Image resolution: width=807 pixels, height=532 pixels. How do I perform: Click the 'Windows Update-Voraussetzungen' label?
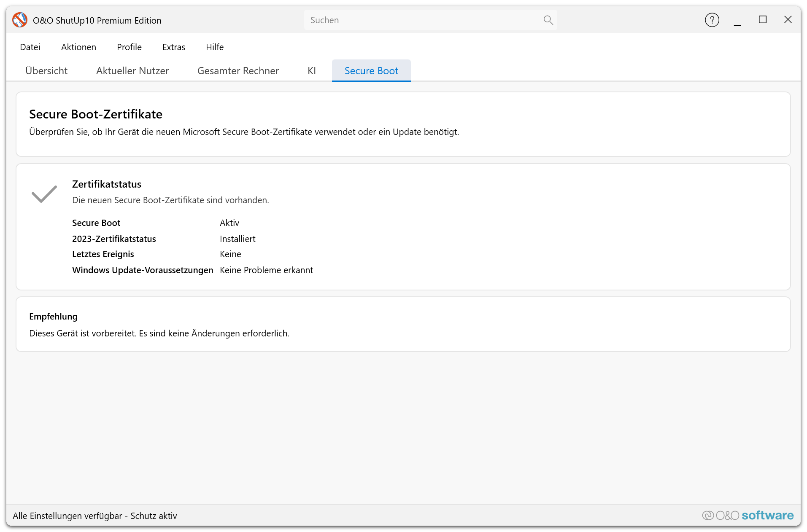point(143,270)
